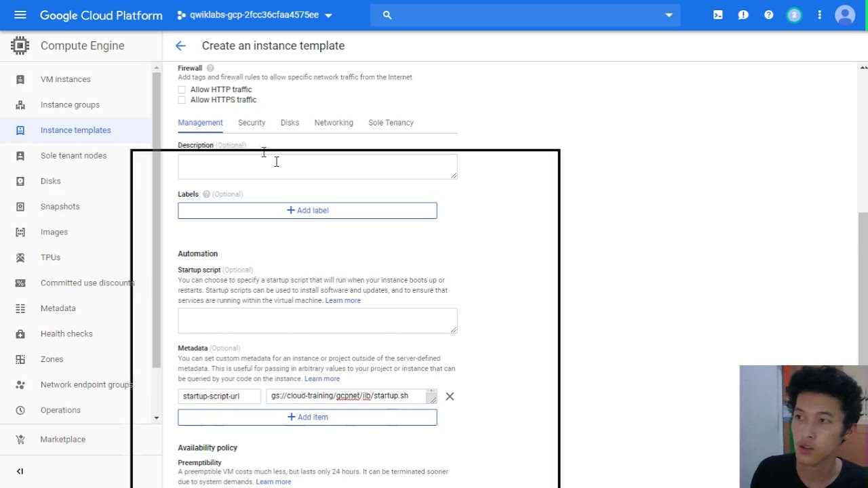868x488 pixels.
Task: Click the Labels help question icon
Action: coord(206,194)
